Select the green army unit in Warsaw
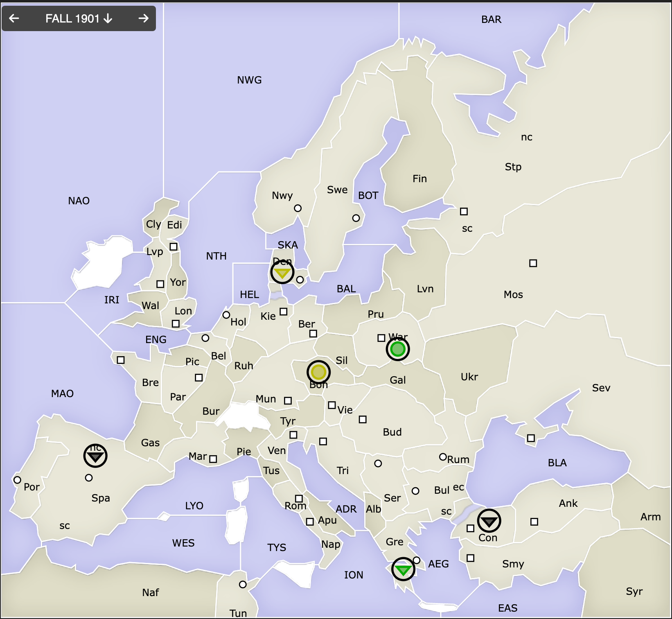 click(x=397, y=349)
